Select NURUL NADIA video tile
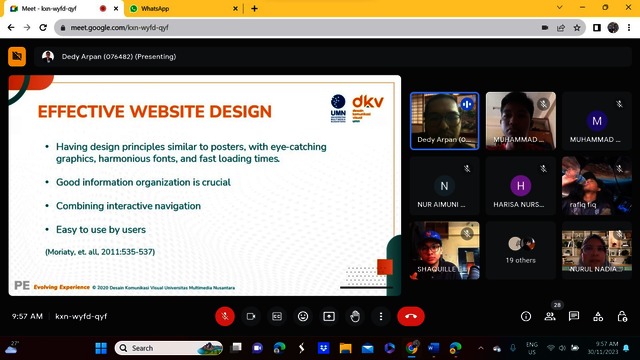The width and height of the screenshot is (640, 360). coord(597,251)
